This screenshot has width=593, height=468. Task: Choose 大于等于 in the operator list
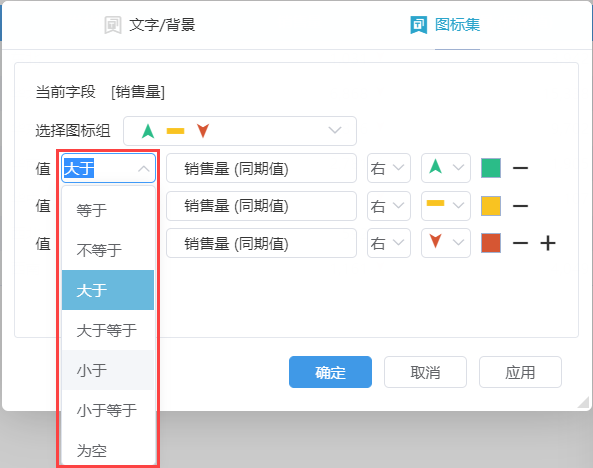[x=108, y=330]
